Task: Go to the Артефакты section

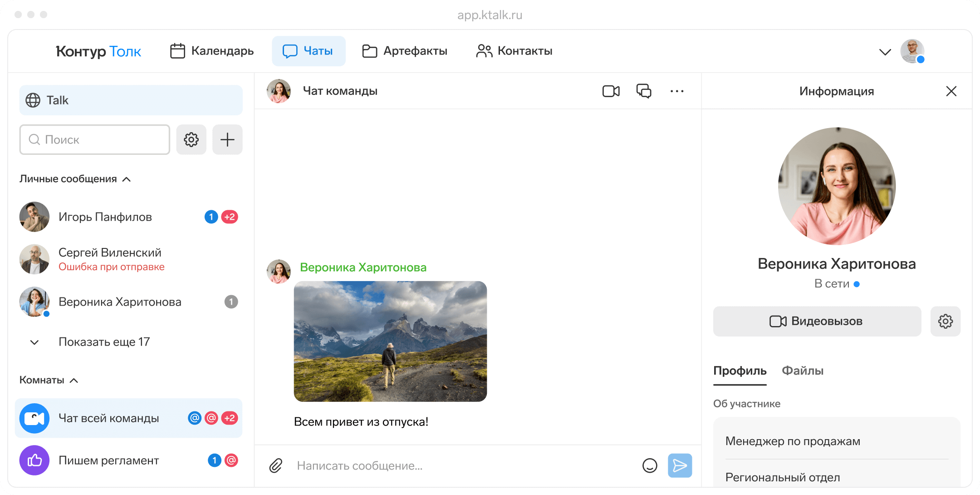Action: 405,51
